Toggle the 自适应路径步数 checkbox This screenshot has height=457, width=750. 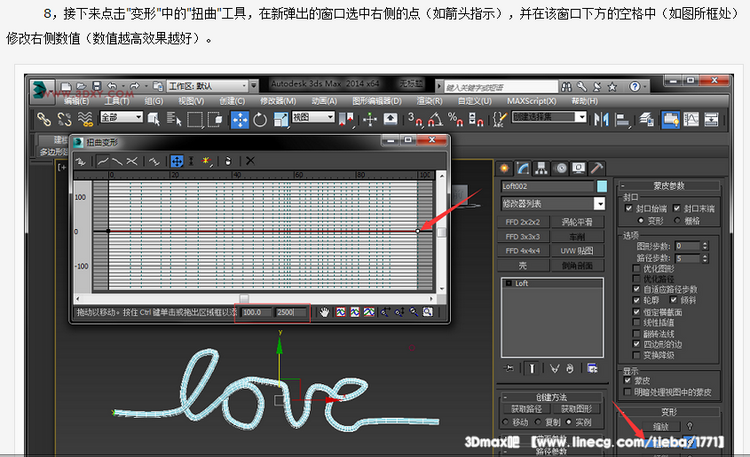click(x=636, y=289)
